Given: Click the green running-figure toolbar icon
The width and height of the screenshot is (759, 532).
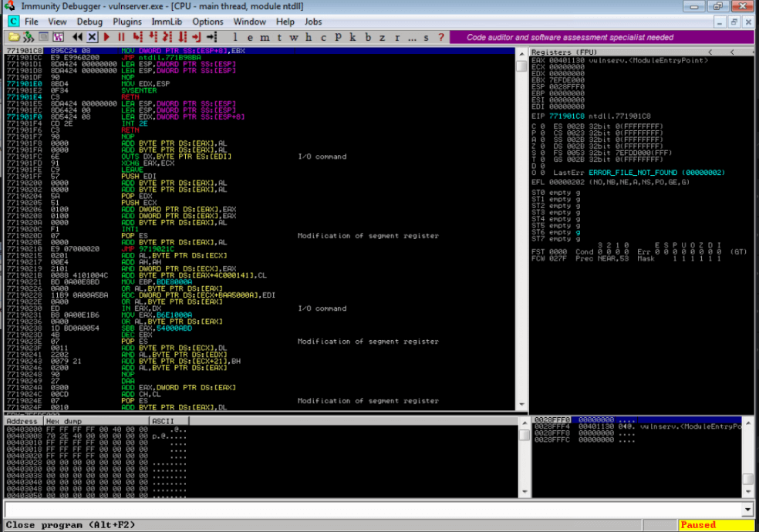Looking at the screenshot, I should click(29, 37).
